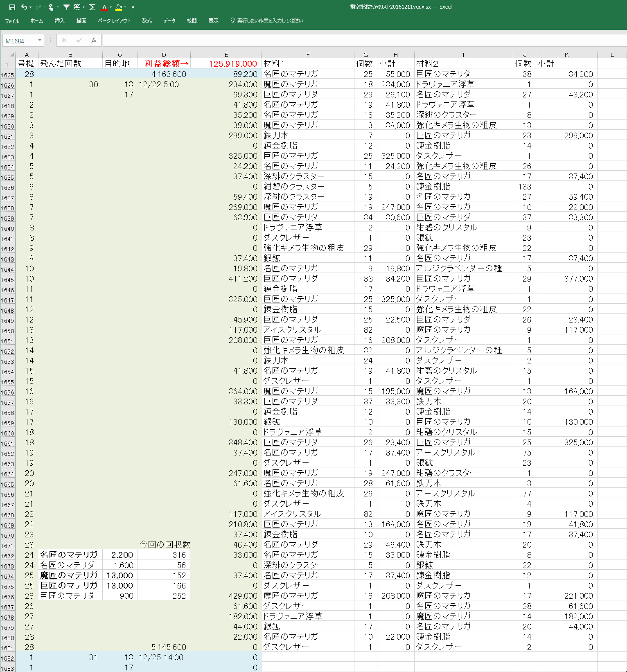Click the Save icon in quick access toolbar
627x672 pixels.
(x=12, y=7)
